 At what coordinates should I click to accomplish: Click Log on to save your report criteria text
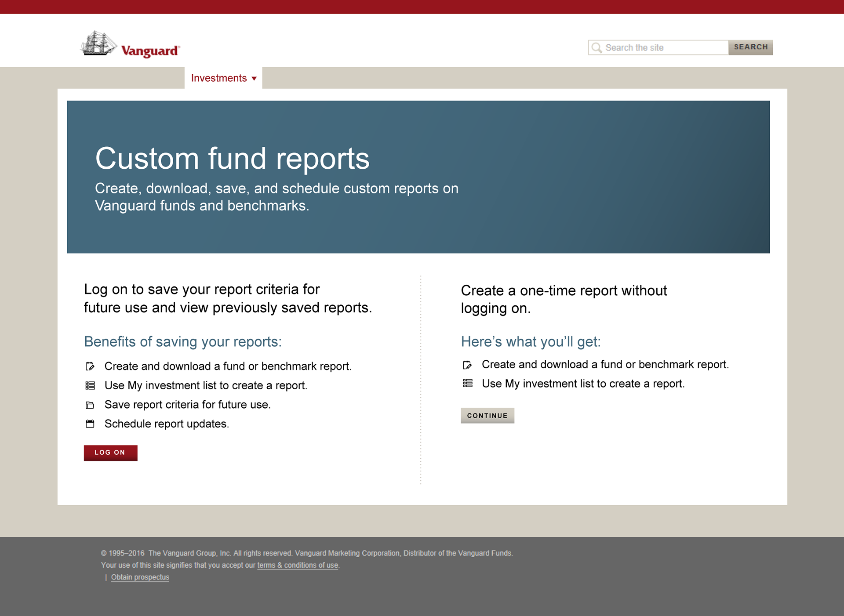click(x=228, y=298)
